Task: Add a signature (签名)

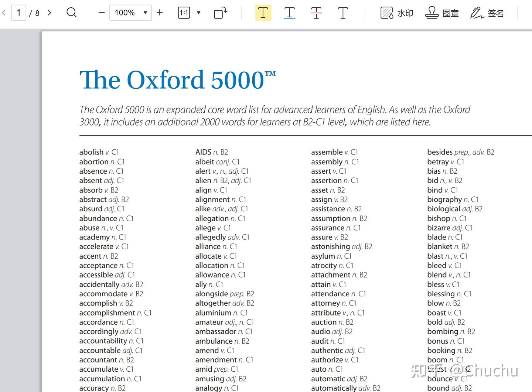Action: [487, 13]
